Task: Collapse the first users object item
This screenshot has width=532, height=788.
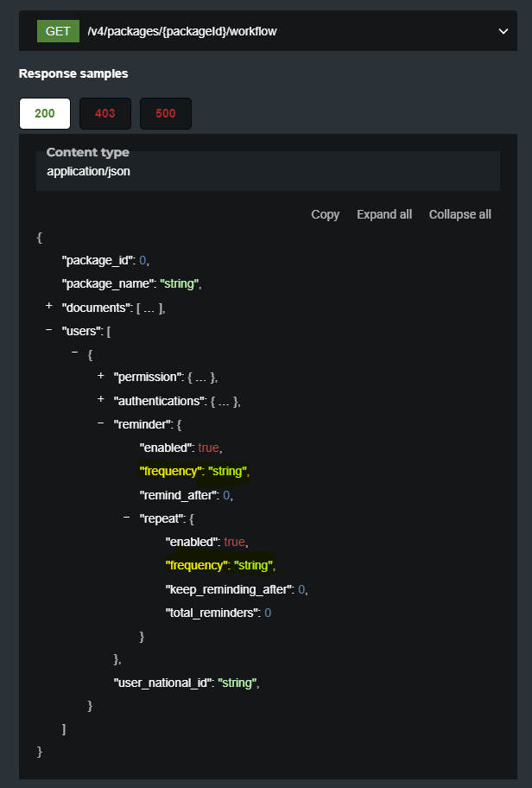Action: coord(75,353)
